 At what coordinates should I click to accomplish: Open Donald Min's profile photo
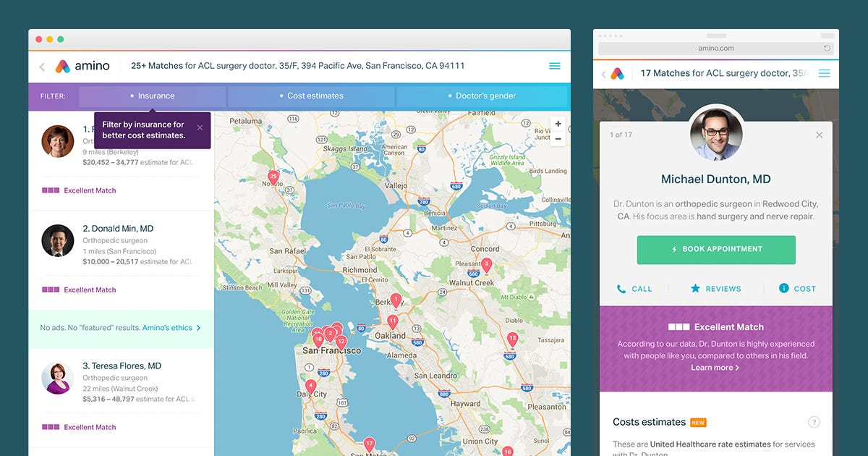coord(57,240)
